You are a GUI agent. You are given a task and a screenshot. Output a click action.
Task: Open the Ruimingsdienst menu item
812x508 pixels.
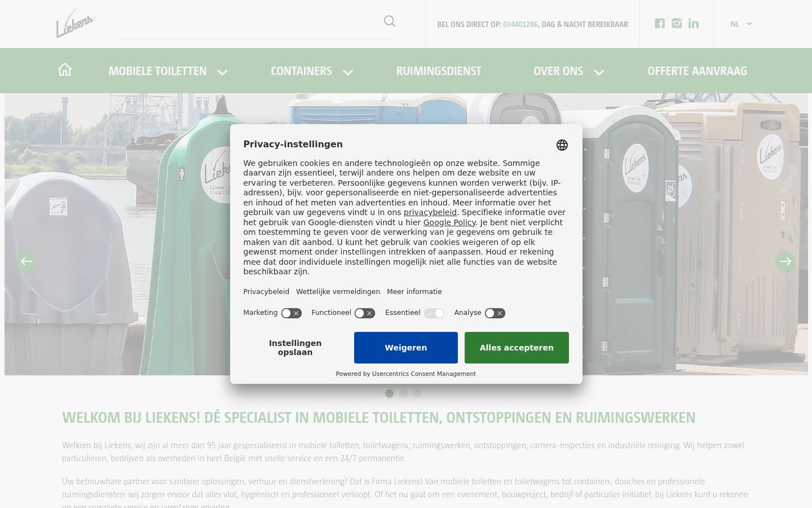(x=439, y=71)
